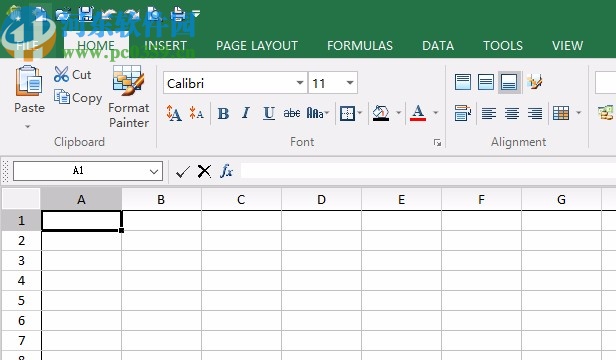Apply the fill color bucket
This screenshot has height=360, width=616.
(381, 113)
